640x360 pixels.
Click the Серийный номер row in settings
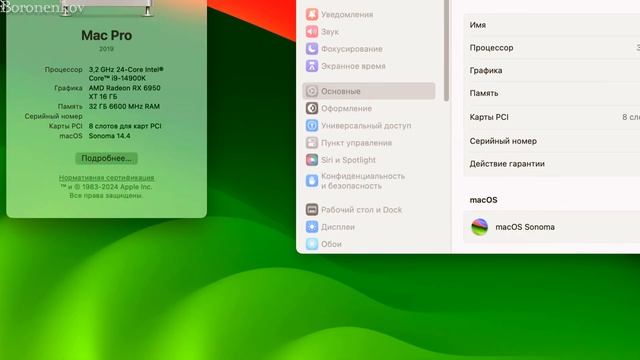pos(552,141)
